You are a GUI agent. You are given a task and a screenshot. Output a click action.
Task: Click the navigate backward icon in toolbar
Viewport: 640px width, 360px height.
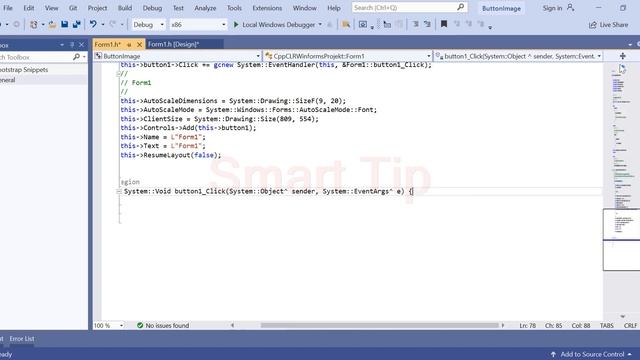2,24
